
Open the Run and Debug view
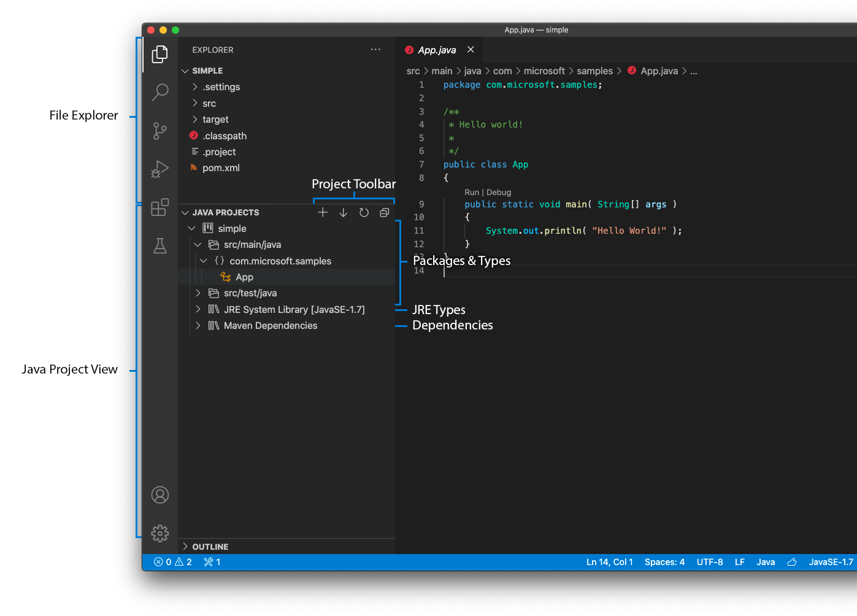pos(159,169)
